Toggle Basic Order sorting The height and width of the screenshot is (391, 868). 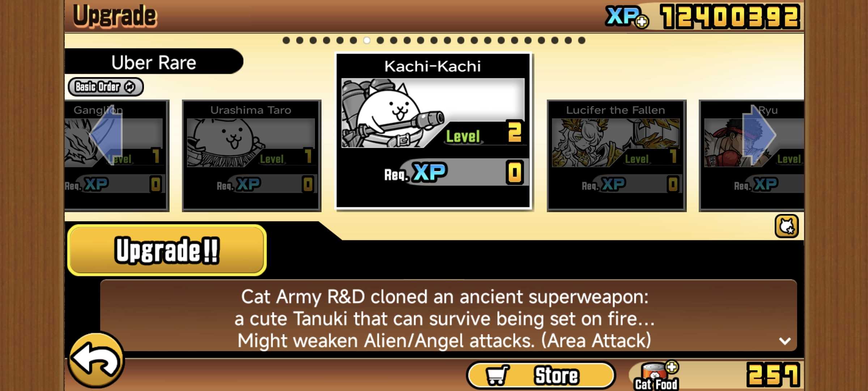[106, 87]
